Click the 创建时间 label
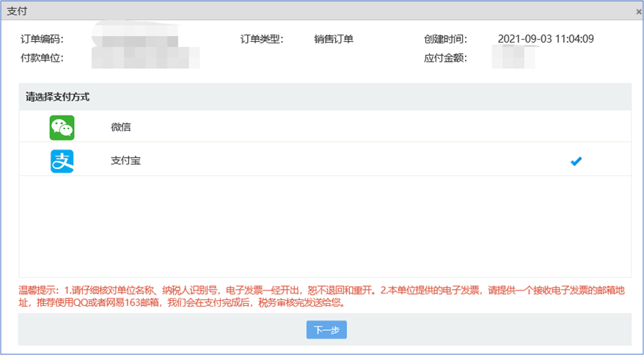 (x=445, y=39)
